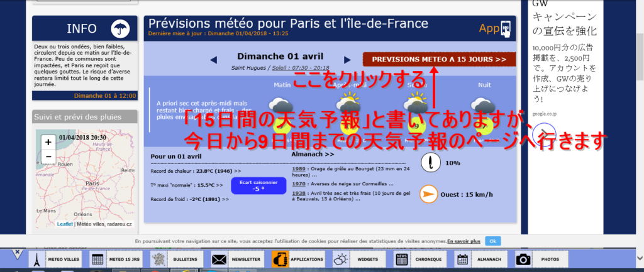Image resolution: width=644 pixels, height=272 pixels.
Task: Open Applications in bottom toolbar
Action: pos(297,259)
